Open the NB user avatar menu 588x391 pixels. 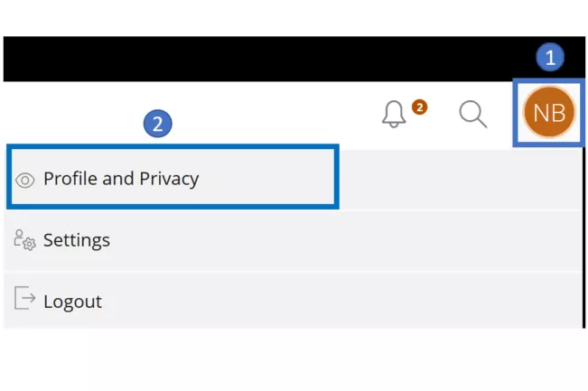click(548, 114)
